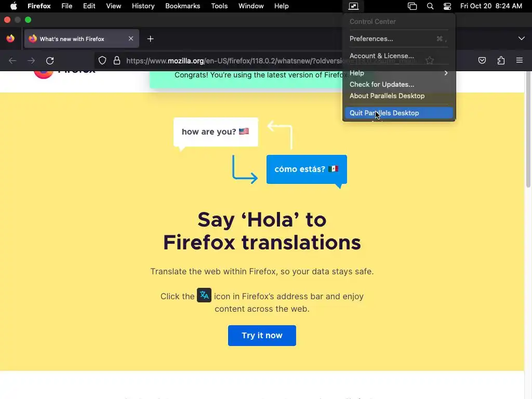Open the Window menu
532x399 pixels.
[x=251, y=6]
